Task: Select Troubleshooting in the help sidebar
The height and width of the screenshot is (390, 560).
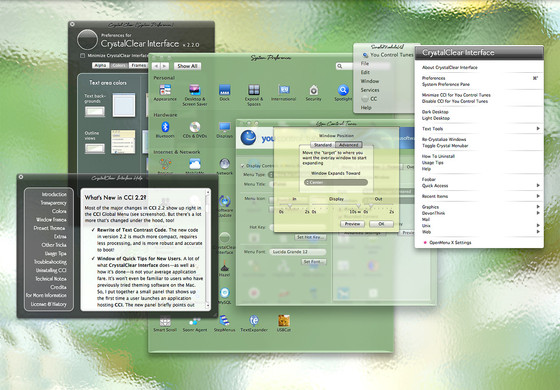Action: click(x=50, y=262)
